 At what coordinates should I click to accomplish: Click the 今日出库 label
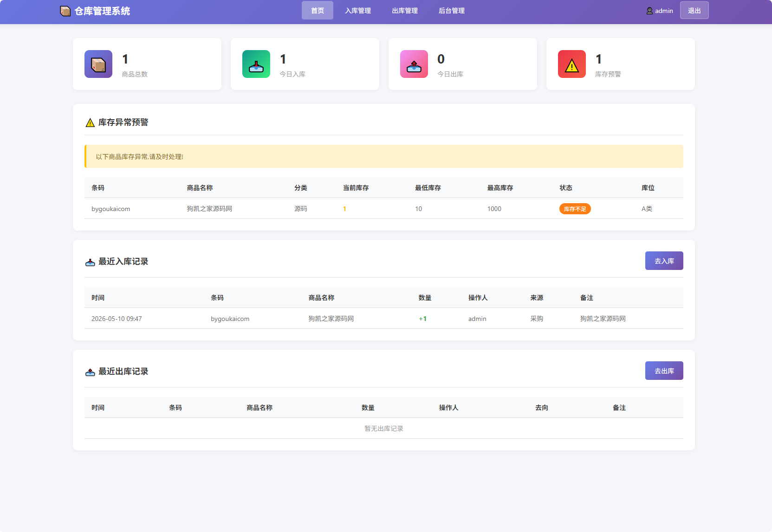click(x=450, y=74)
